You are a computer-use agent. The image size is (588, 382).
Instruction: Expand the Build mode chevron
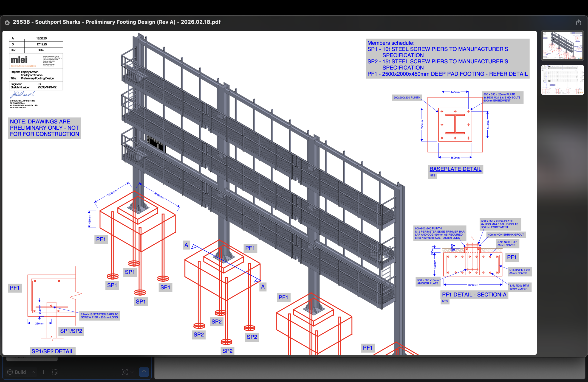[33, 373]
